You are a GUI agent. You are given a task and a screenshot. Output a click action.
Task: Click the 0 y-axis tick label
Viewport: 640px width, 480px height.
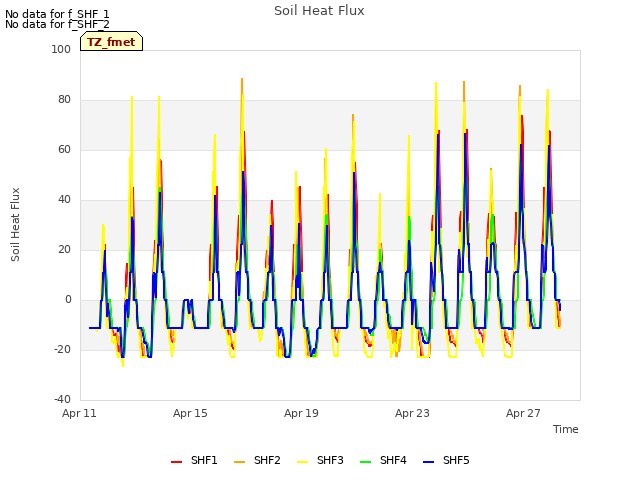(68, 300)
